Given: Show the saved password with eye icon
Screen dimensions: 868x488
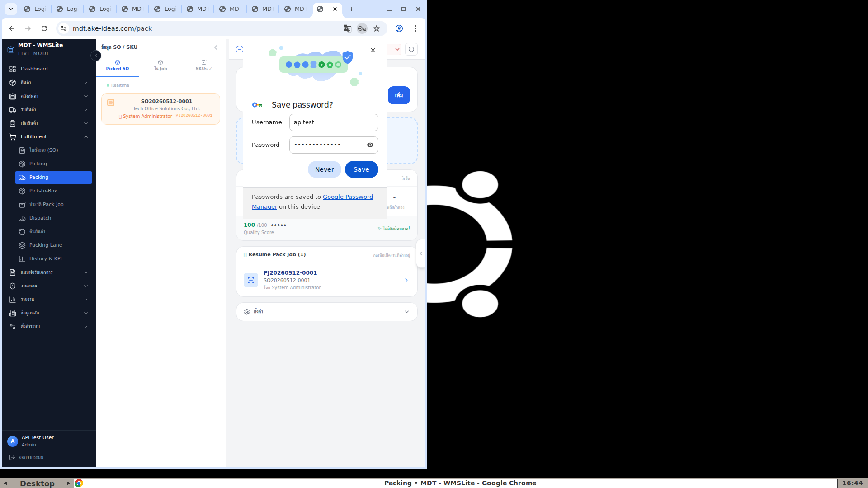Looking at the screenshot, I should point(370,145).
